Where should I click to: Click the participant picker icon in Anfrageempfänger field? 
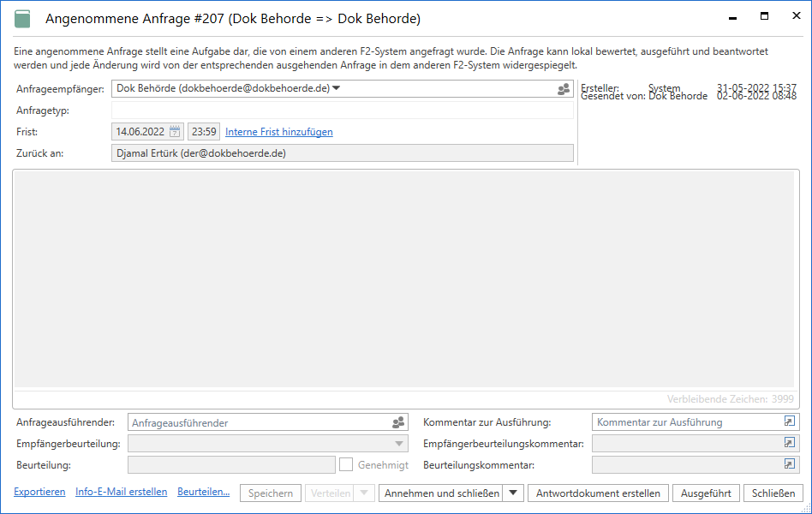563,89
